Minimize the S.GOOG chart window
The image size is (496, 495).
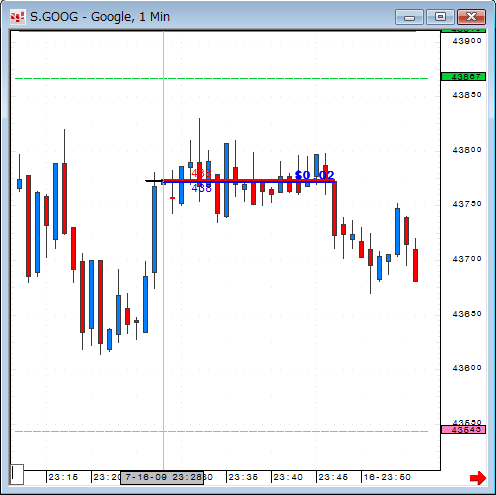(x=409, y=17)
